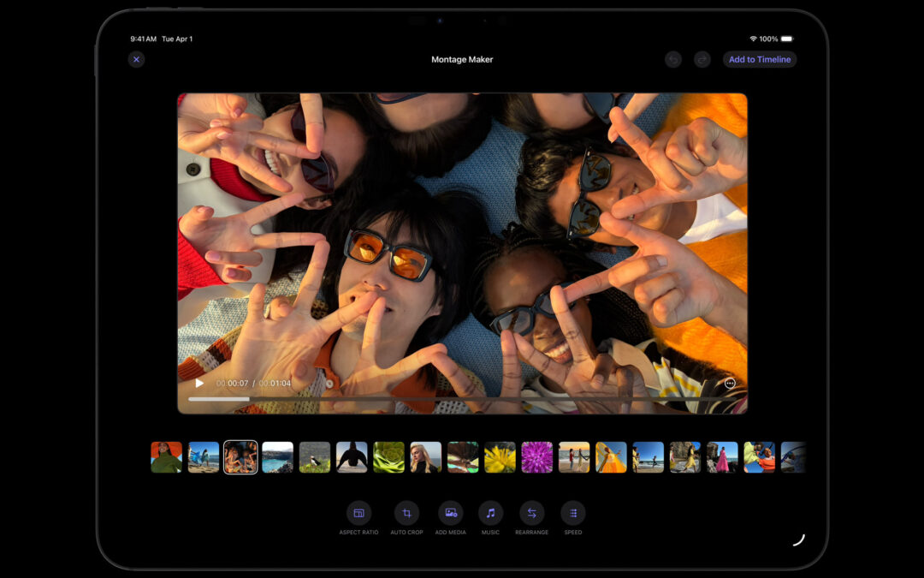Select the yellow flower thumbnail in the filmstrip
The image size is (924, 578).
click(x=500, y=456)
